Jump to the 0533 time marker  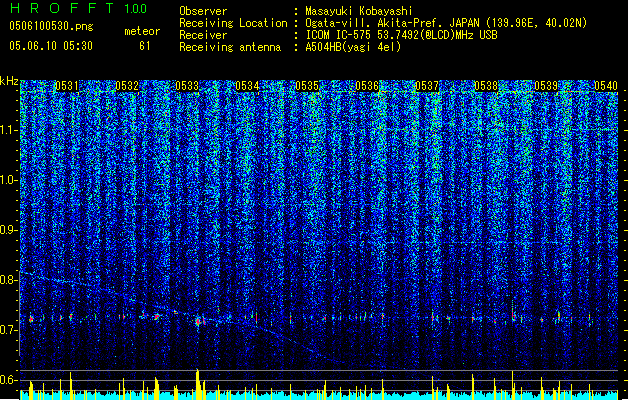coord(187,87)
